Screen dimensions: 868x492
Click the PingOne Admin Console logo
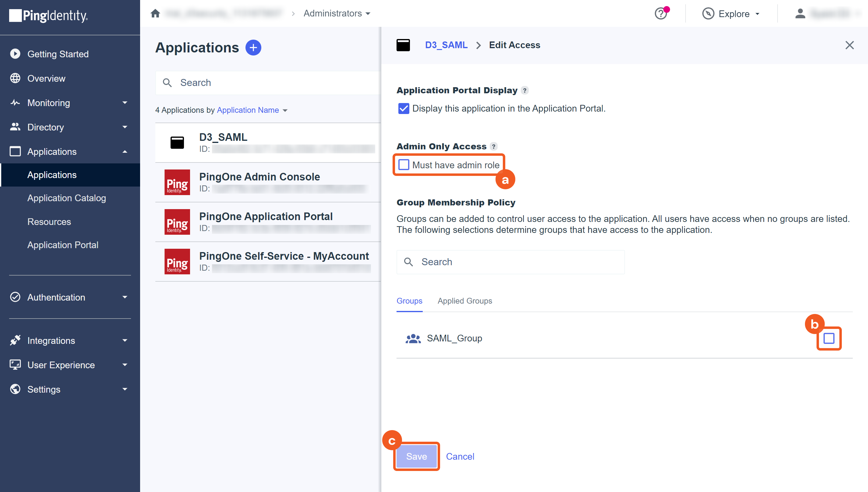(x=177, y=183)
